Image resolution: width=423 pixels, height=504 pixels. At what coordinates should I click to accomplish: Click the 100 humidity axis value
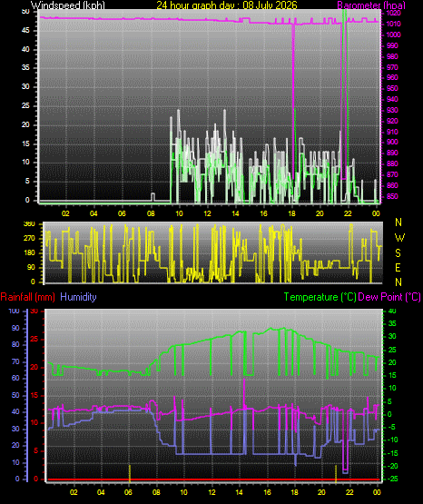(x=15, y=311)
